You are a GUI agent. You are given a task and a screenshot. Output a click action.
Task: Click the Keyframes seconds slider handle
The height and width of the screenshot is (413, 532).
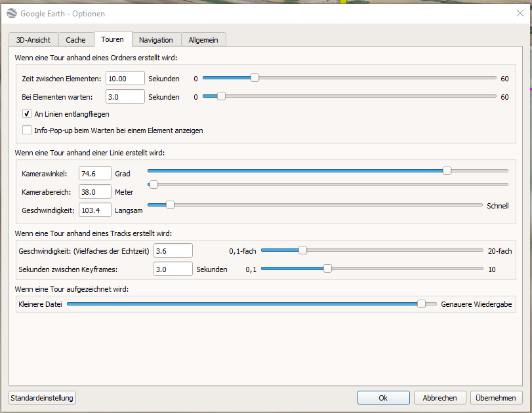(327, 269)
